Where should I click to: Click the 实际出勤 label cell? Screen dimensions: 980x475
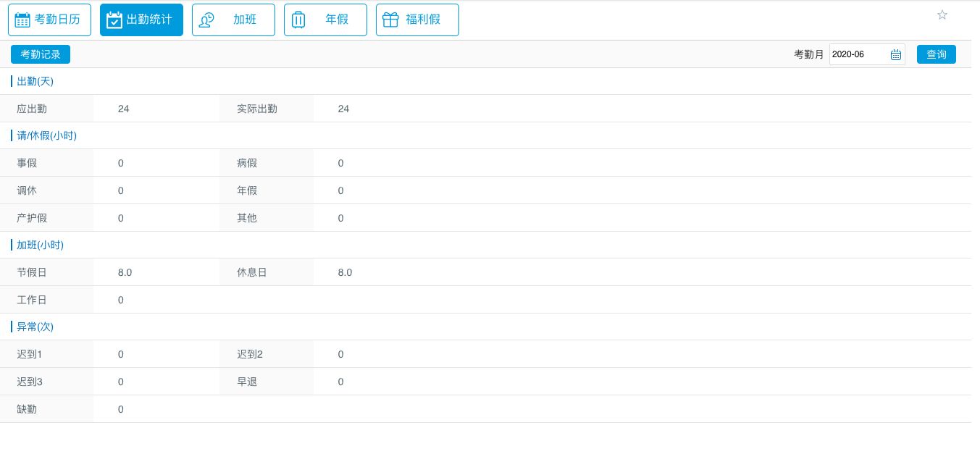[257, 109]
